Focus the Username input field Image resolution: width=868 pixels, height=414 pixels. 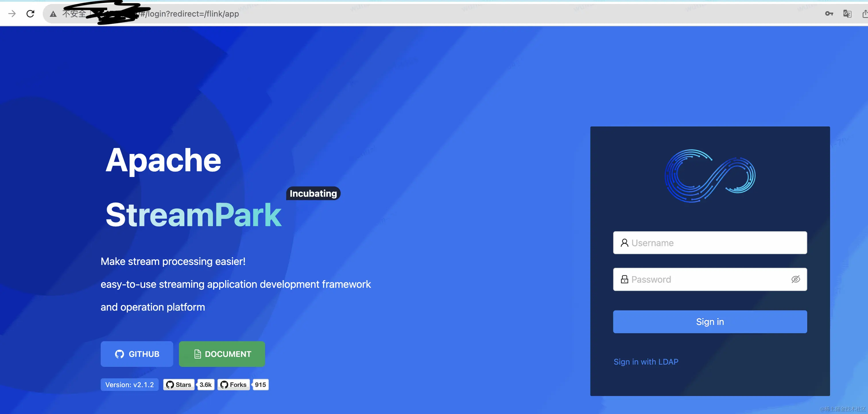[x=710, y=243]
